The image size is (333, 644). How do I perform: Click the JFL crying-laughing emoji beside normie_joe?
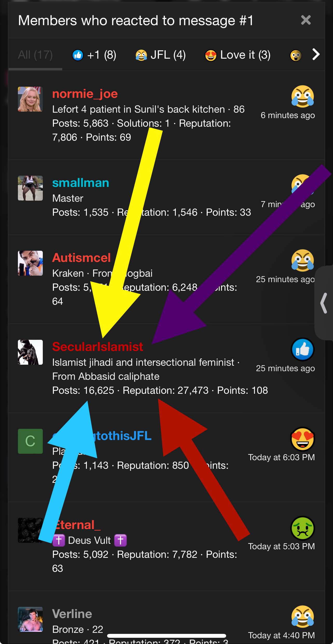point(302,96)
